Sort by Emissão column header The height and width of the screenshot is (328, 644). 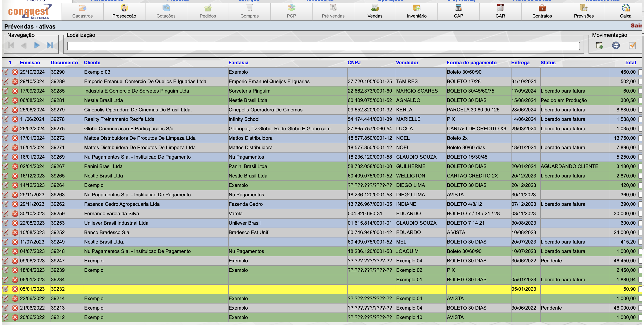point(30,62)
